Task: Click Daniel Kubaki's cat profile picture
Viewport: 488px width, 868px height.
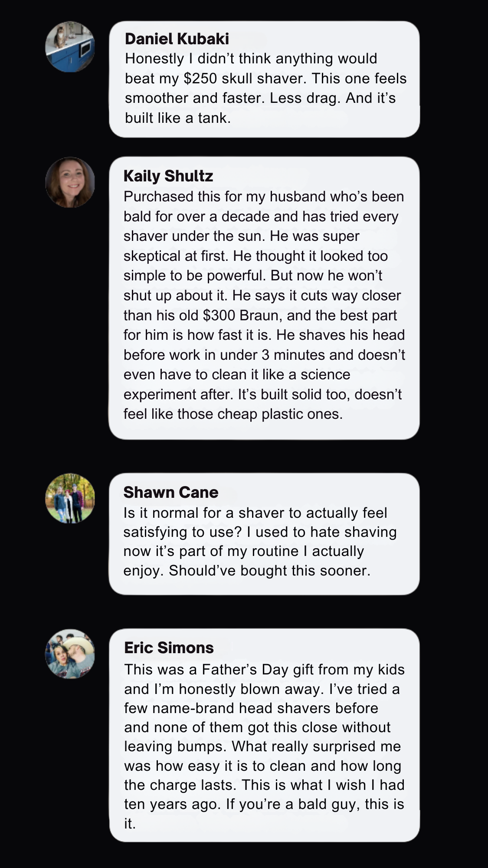Action: (x=70, y=47)
